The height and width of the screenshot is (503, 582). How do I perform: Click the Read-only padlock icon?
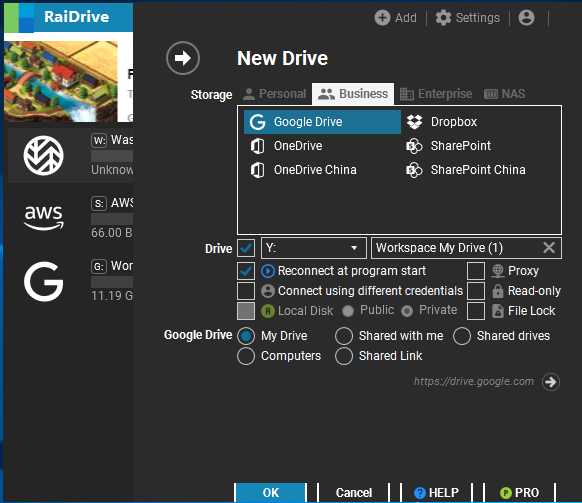click(497, 291)
